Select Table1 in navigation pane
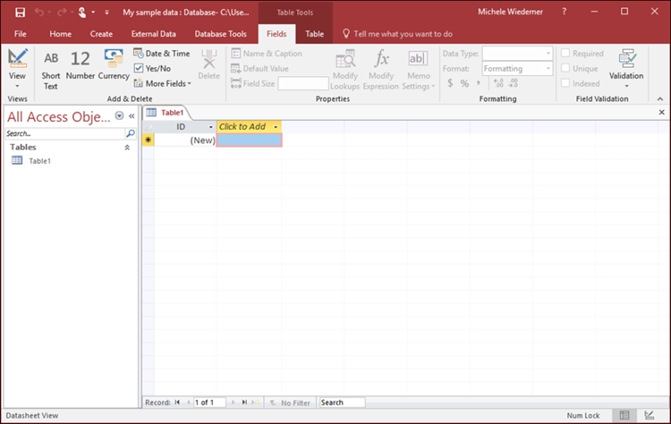This screenshot has width=671, height=424. 40,161
